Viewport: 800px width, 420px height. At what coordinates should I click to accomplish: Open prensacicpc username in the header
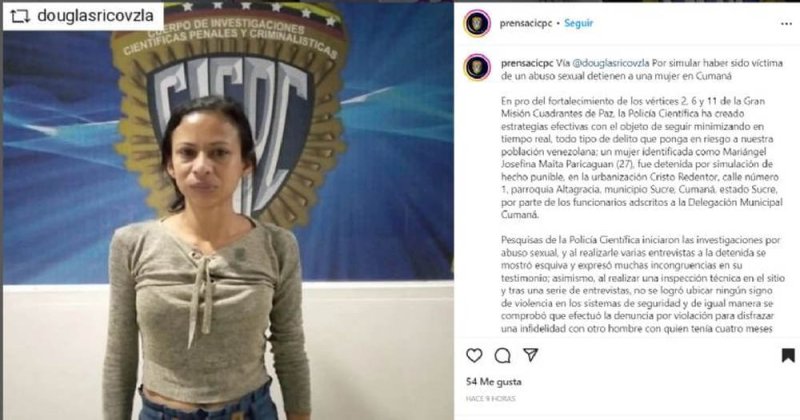pyautogui.click(x=526, y=23)
